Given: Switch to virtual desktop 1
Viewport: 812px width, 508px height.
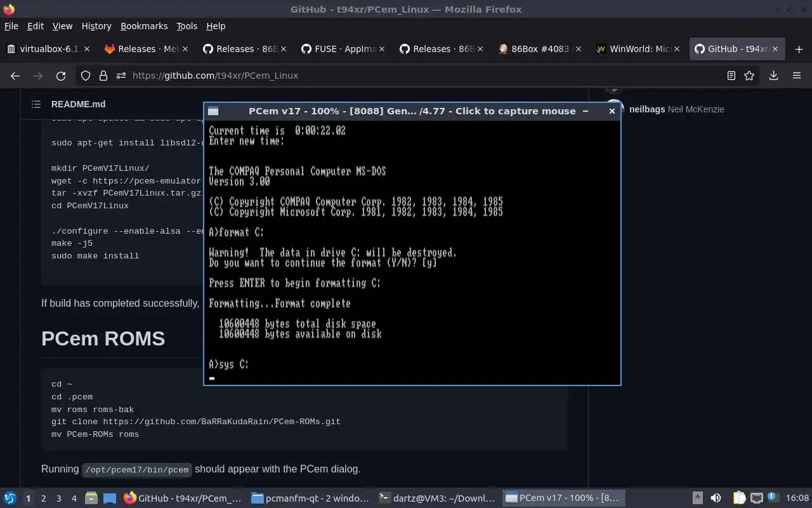Looking at the screenshot, I should (x=28, y=498).
